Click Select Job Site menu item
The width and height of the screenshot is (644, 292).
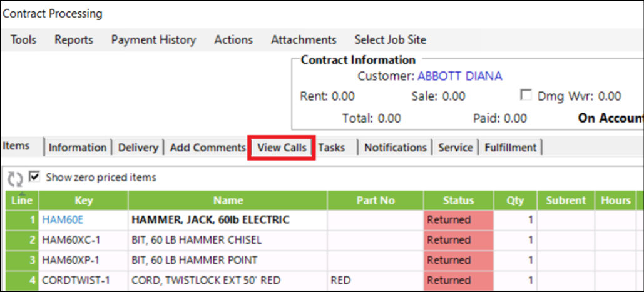(x=390, y=39)
